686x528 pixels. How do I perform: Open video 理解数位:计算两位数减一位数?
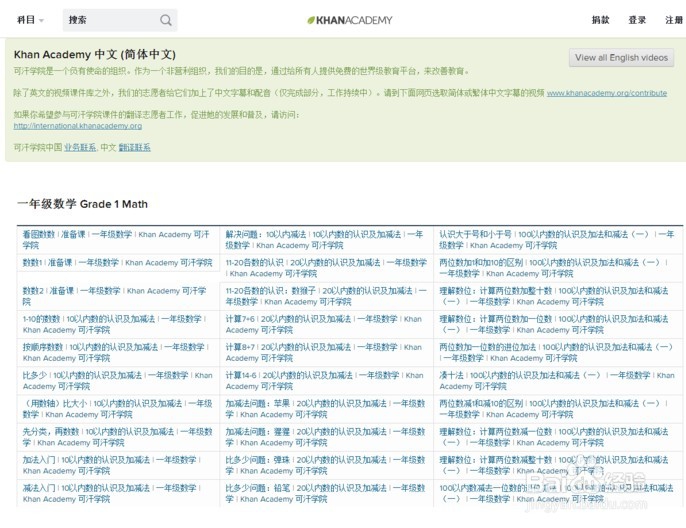point(553,437)
